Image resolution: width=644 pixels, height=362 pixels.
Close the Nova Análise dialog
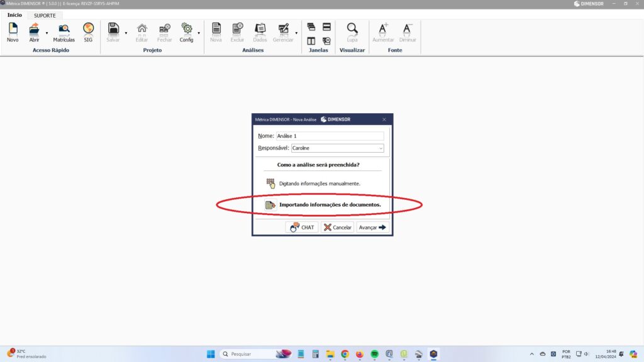[x=384, y=119]
